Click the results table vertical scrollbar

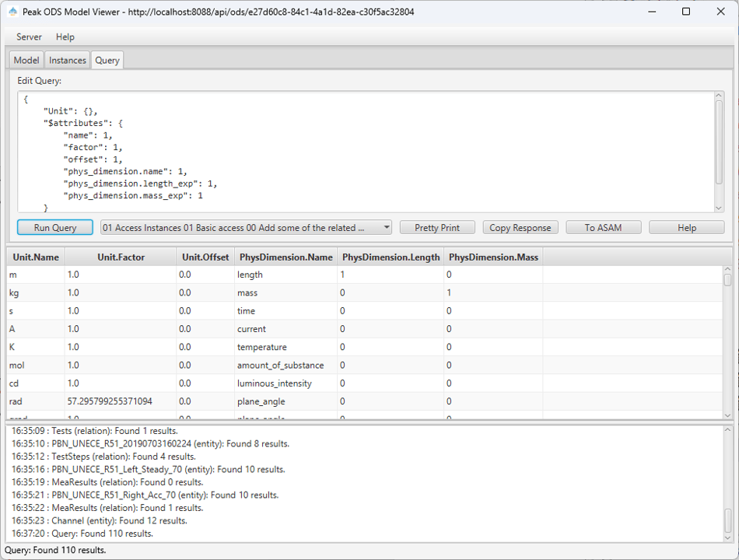728,342
